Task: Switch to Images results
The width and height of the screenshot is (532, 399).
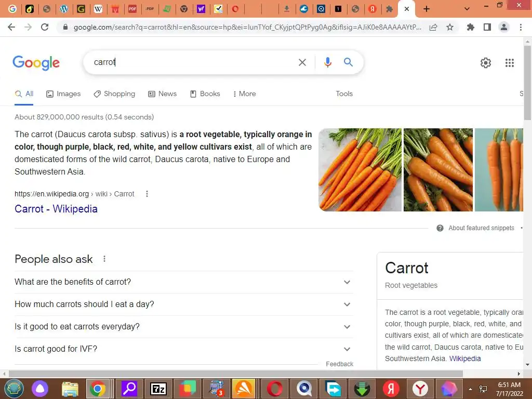Action: coord(63,94)
